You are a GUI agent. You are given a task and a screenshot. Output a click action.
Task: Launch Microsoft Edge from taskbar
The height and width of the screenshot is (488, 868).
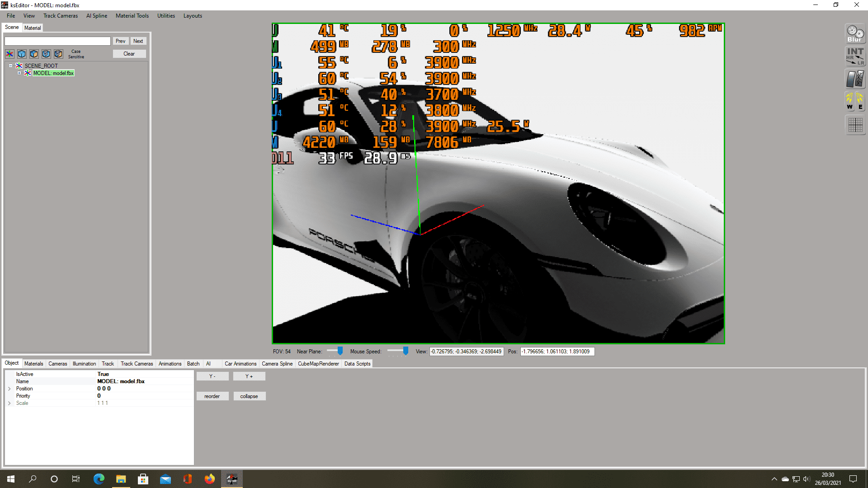pyautogui.click(x=99, y=479)
